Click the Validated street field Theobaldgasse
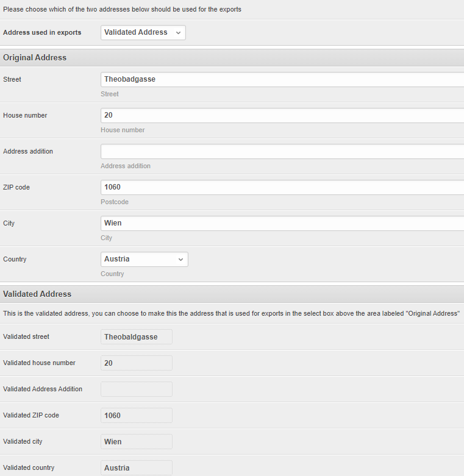 click(x=137, y=336)
